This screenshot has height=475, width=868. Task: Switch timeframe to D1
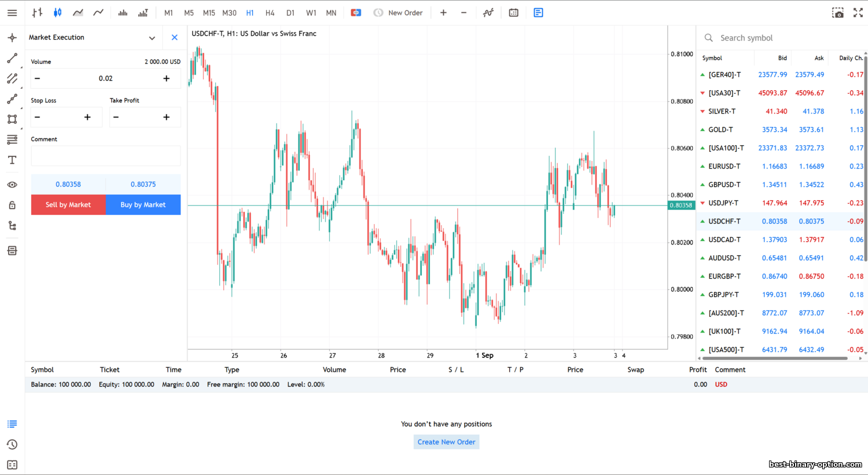tap(290, 13)
